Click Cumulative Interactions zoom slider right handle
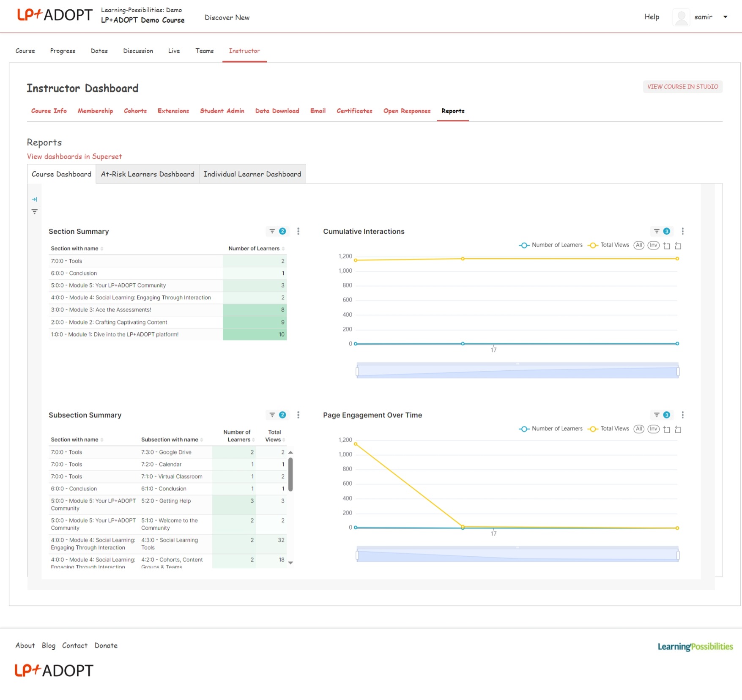Screen dimensions: 742x700 (678, 372)
